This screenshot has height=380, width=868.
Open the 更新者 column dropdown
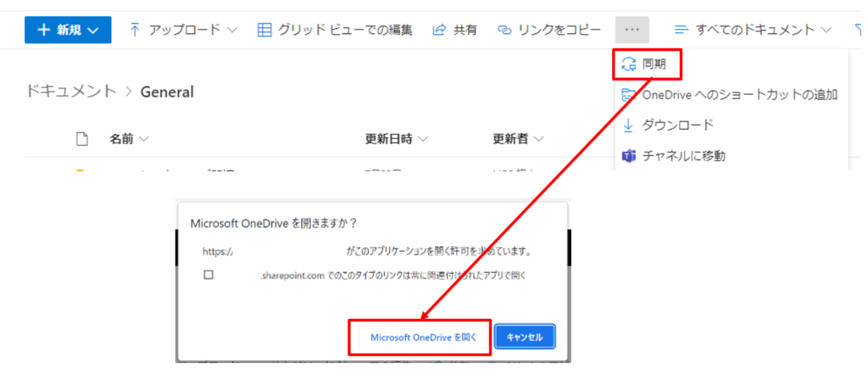518,139
